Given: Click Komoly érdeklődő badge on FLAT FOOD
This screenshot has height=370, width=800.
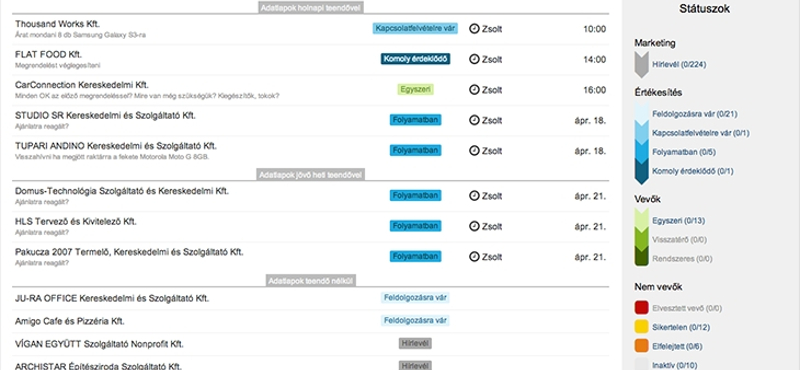Looking at the screenshot, I should pos(415,59).
